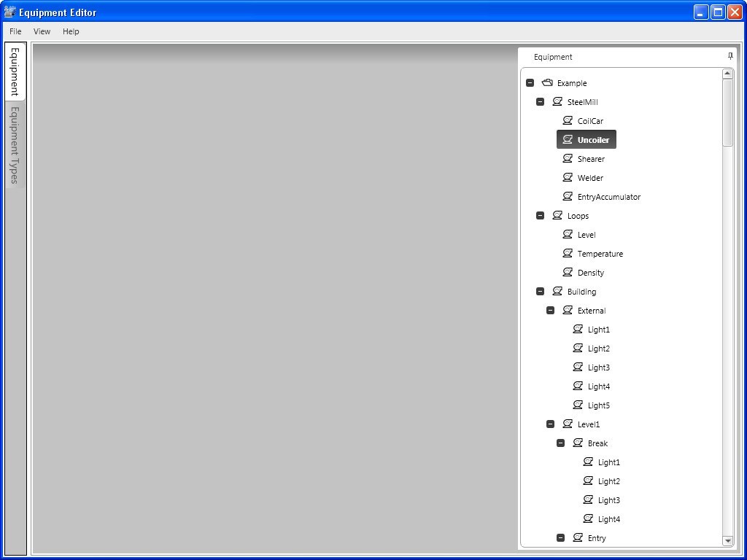Click the Shearer equipment icon

click(569, 158)
